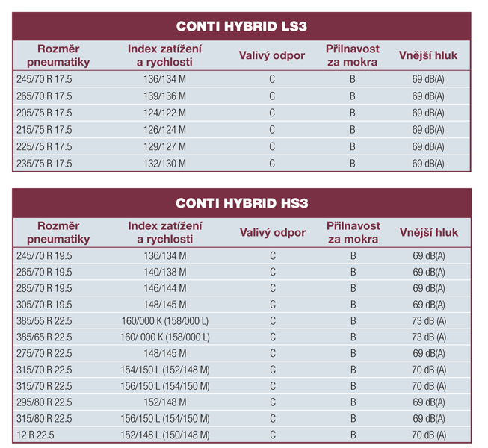Click wet grip B in 385/65 R 22.5 row
This screenshot has height=448, width=488.
tap(353, 337)
